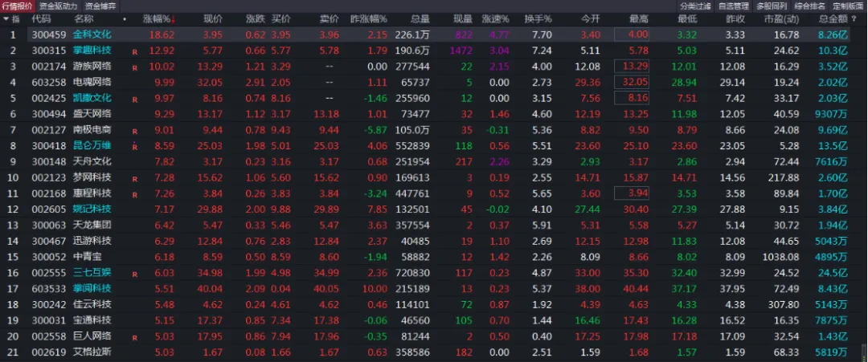Sort by the 昨涨幅% column header

click(369, 18)
